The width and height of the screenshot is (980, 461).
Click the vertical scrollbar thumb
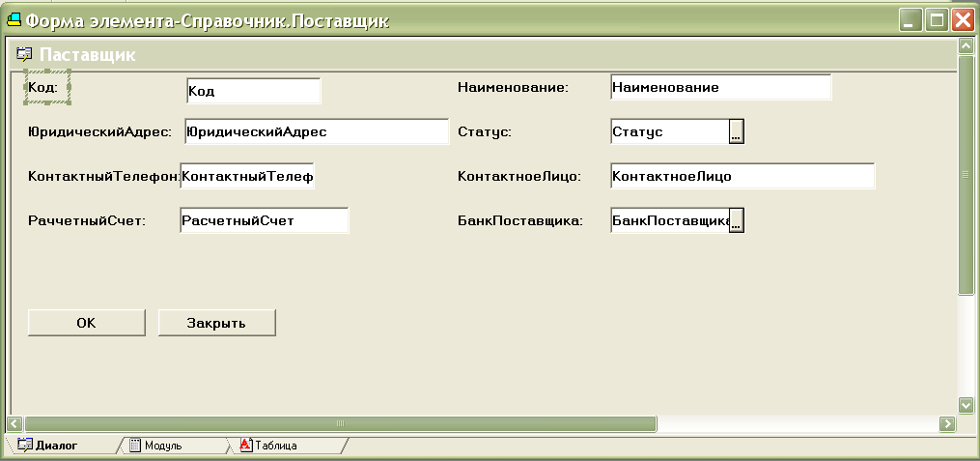966,175
